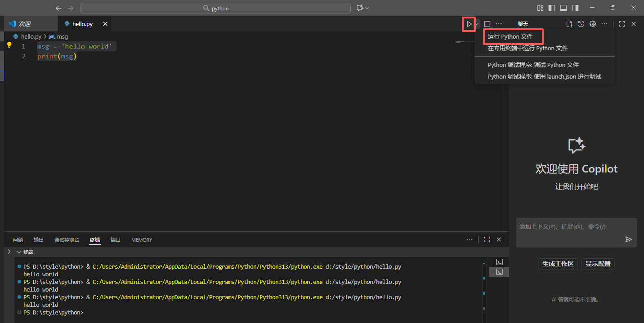Click the 欢迎使用 Copilot heading
This screenshot has width=644, height=323.
[577, 169]
